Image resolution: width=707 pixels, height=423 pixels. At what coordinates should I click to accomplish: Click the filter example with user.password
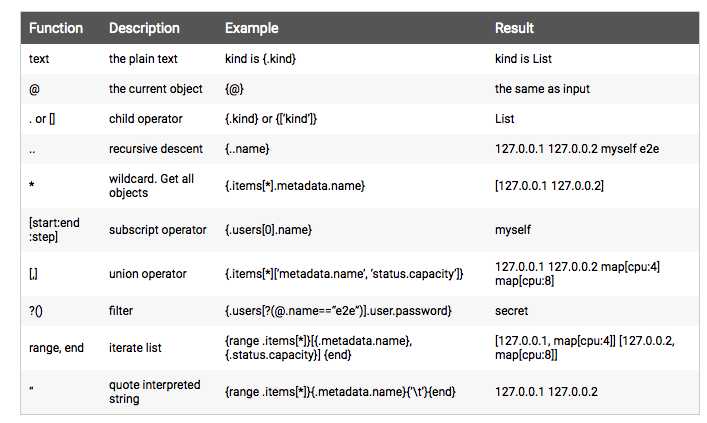click(x=337, y=311)
